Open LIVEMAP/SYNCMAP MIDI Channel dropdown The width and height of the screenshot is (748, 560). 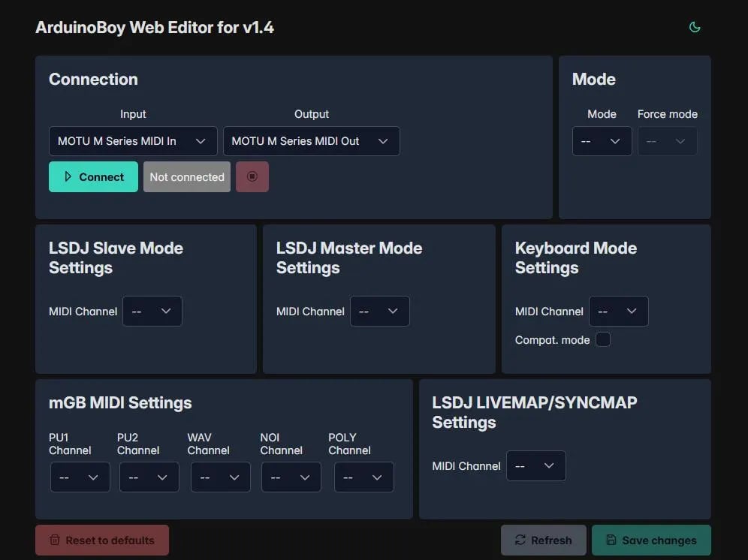(536, 466)
